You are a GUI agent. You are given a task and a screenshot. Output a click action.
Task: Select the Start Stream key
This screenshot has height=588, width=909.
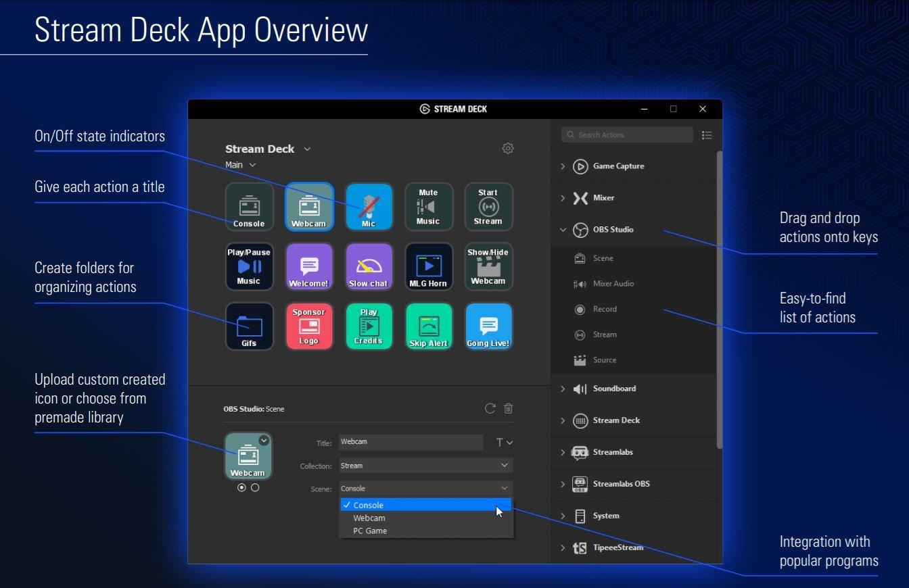click(488, 207)
